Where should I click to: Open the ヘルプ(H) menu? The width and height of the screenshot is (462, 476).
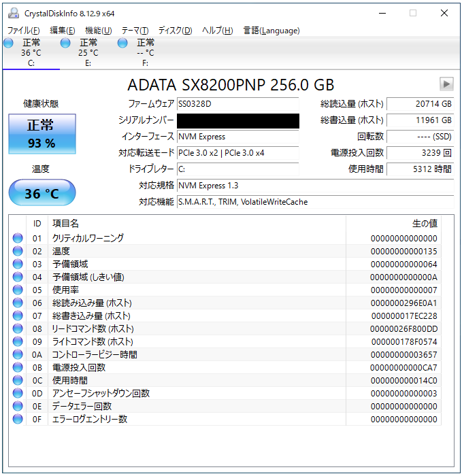(x=218, y=31)
